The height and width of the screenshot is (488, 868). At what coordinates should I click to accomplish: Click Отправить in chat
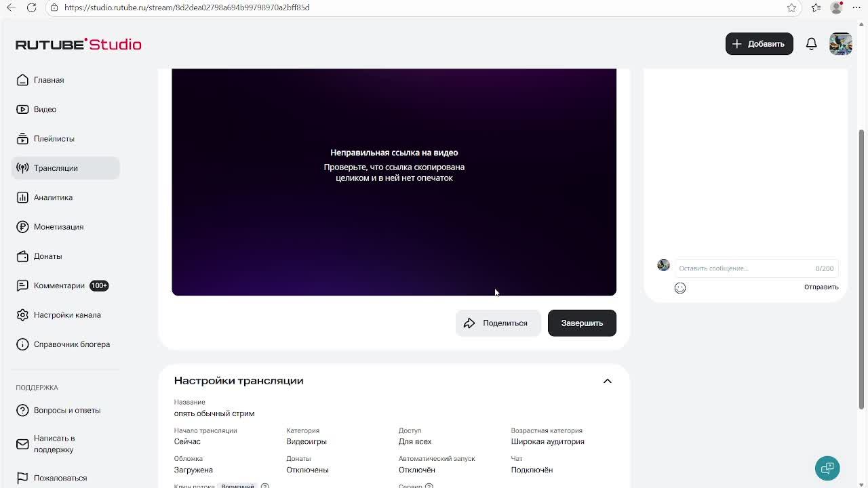click(821, 287)
